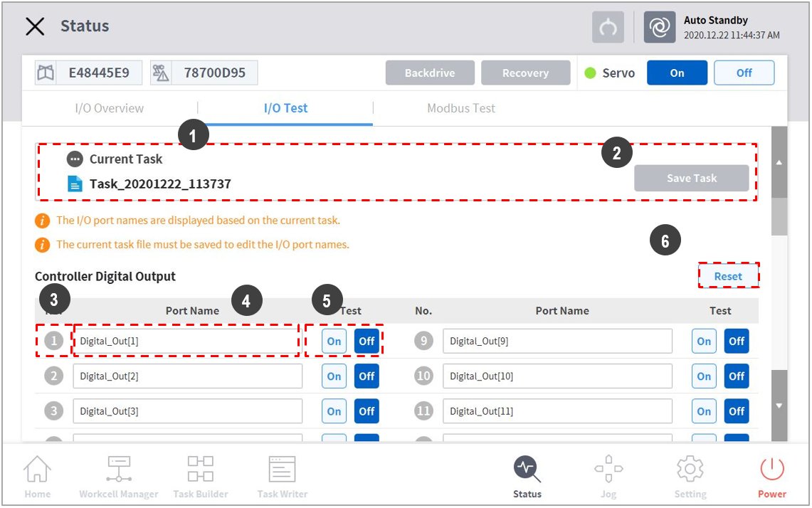Open the Task Writer icon

click(282, 470)
